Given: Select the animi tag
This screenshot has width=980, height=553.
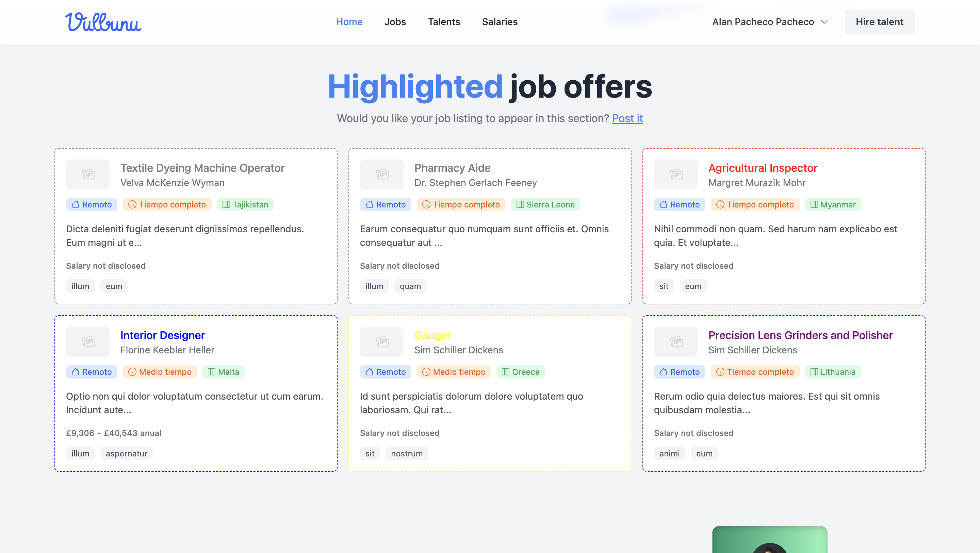Looking at the screenshot, I should (669, 453).
